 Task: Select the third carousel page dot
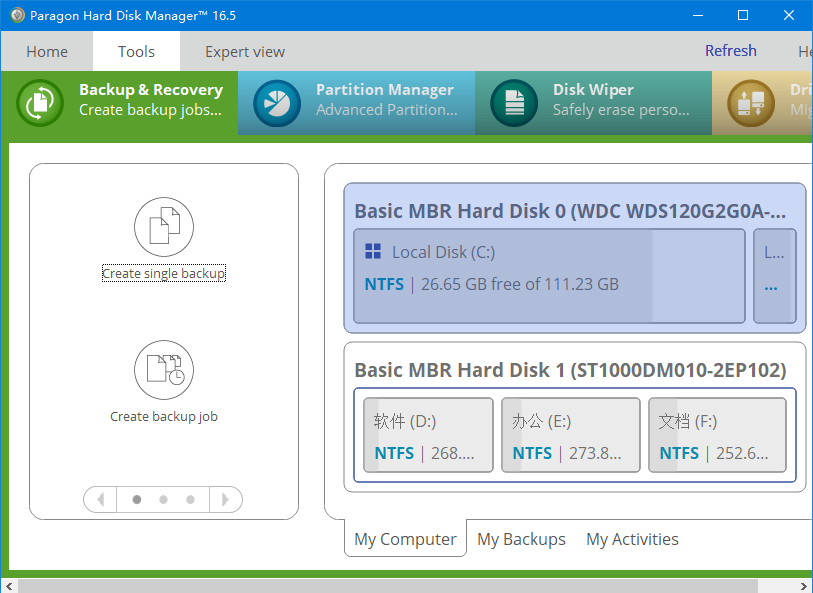190,500
